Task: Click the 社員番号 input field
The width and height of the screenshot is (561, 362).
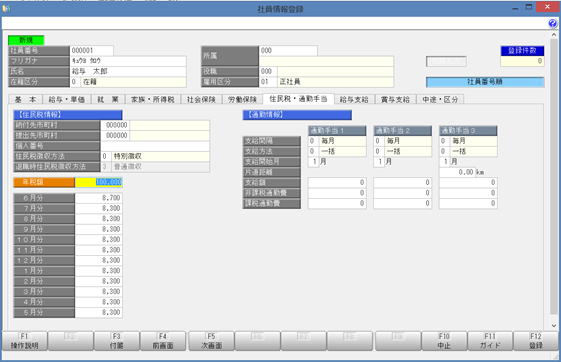Action: point(92,50)
